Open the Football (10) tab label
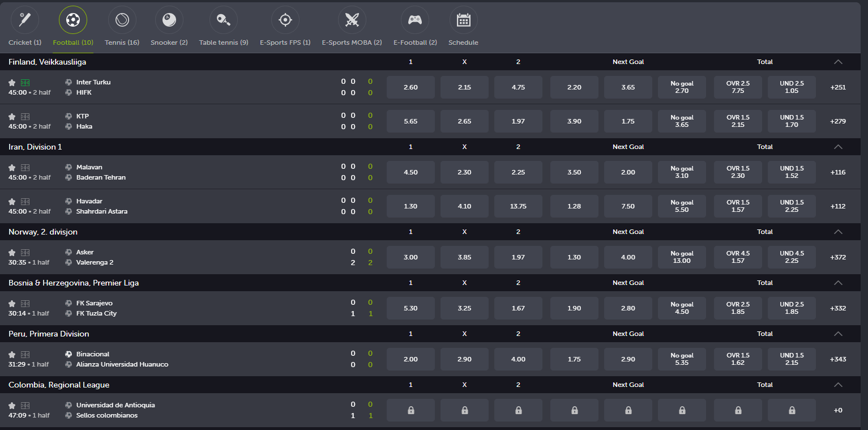868x430 pixels. point(73,42)
